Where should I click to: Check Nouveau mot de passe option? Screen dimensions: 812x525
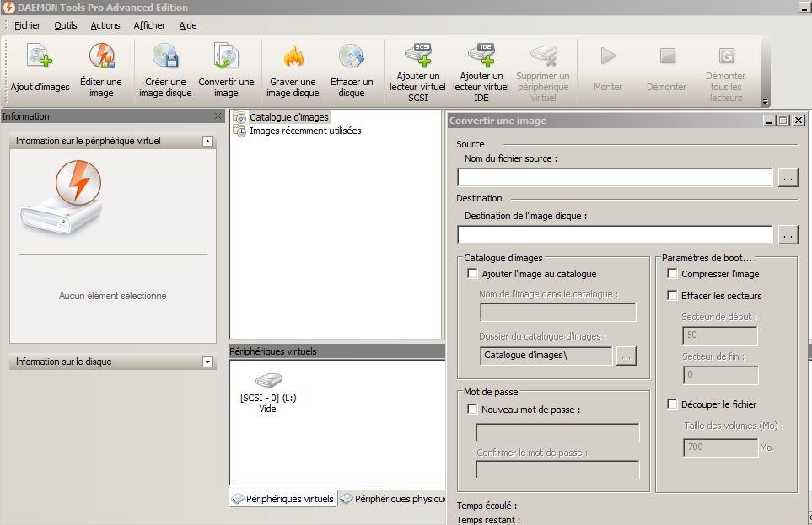tap(472, 409)
